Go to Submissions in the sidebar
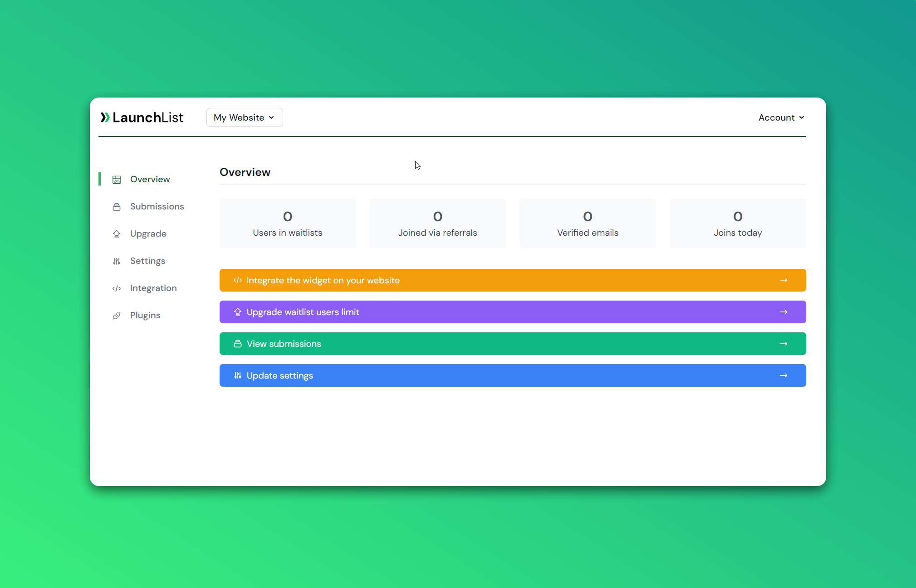Screen dimensions: 916x588 [157, 206]
